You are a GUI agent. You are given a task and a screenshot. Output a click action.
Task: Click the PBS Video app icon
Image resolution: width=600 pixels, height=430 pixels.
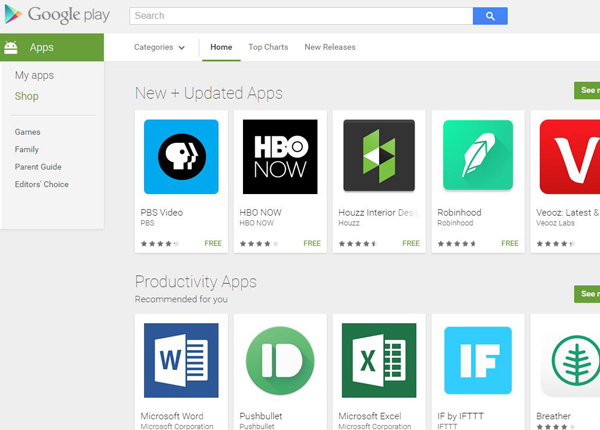(x=181, y=157)
